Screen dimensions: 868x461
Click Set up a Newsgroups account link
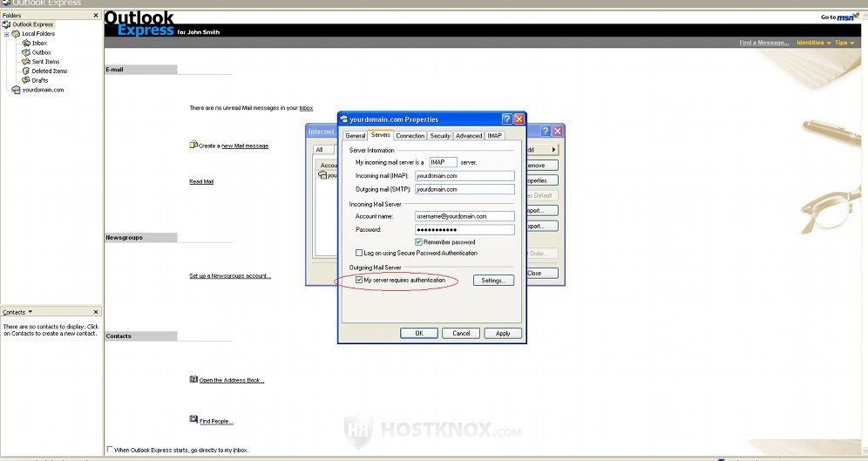[x=230, y=275]
